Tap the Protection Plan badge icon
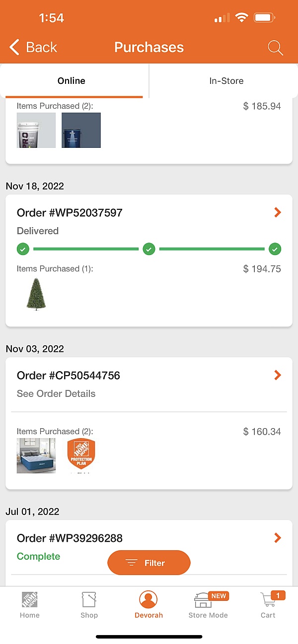 81,454
